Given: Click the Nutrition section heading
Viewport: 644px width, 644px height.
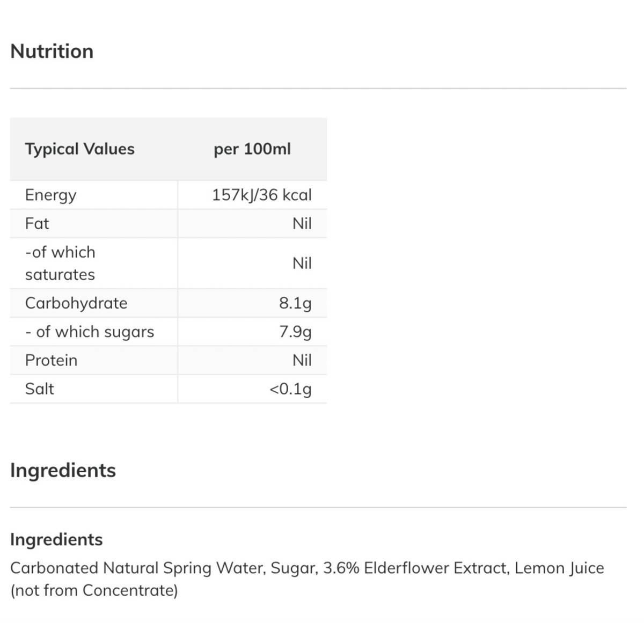Looking at the screenshot, I should coord(52,52).
